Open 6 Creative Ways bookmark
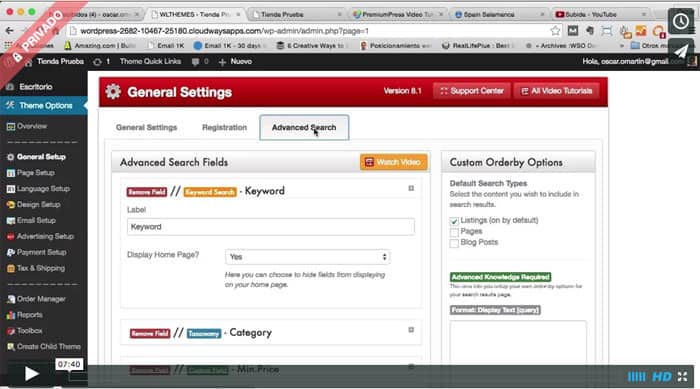The image size is (700, 389). [311, 46]
